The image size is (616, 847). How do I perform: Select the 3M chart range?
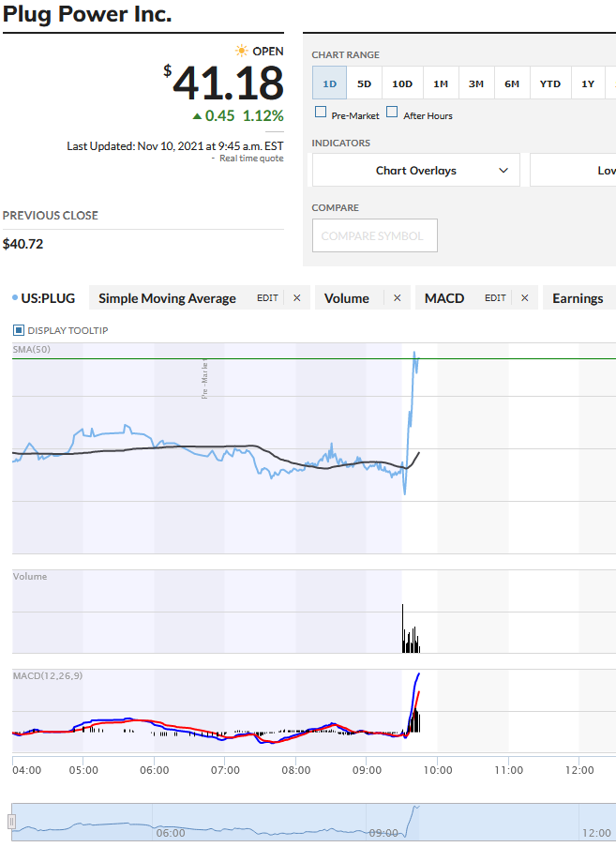point(476,83)
